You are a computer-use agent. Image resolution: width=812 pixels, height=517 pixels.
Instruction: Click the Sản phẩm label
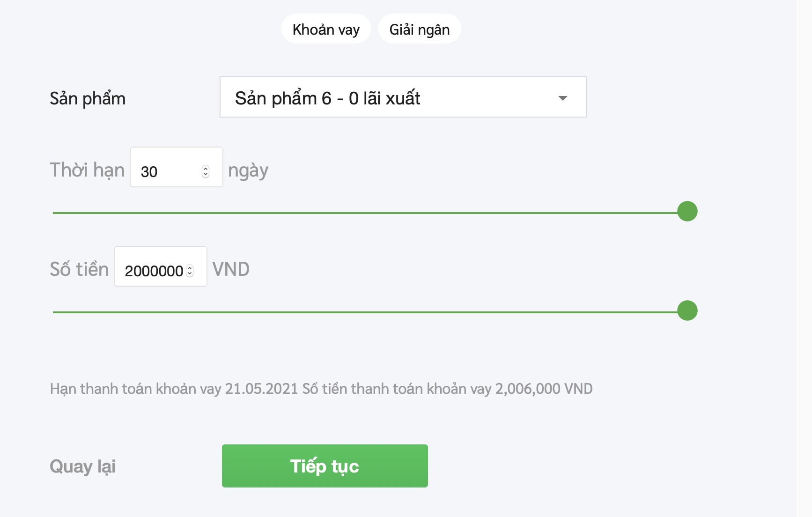[88, 99]
